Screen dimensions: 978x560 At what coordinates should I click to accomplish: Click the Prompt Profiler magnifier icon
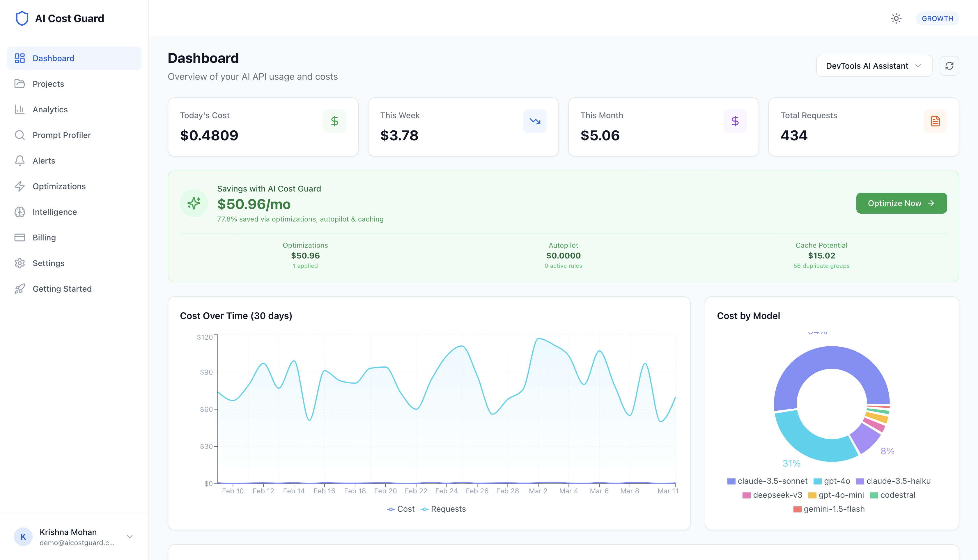[x=20, y=134]
